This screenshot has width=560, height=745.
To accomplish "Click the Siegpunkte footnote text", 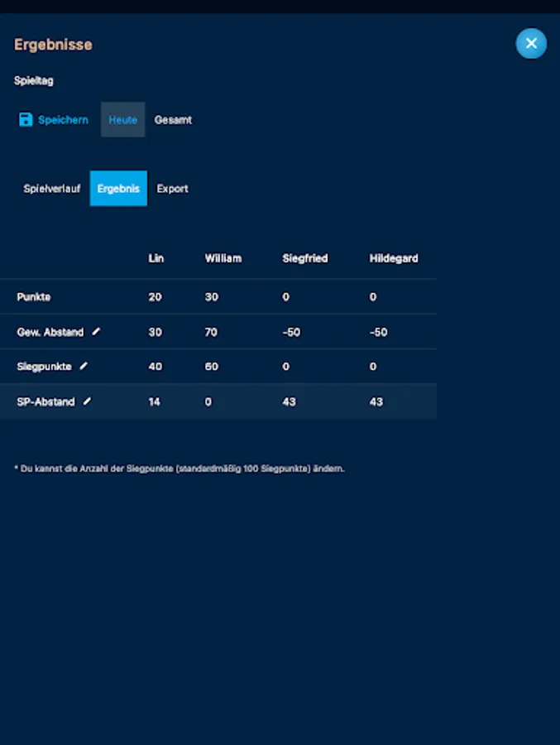I will (179, 469).
